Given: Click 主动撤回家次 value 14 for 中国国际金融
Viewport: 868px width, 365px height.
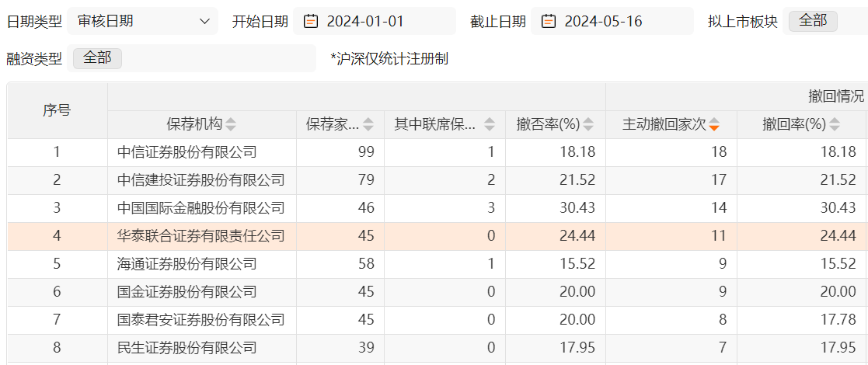Looking at the screenshot, I should [x=719, y=208].
